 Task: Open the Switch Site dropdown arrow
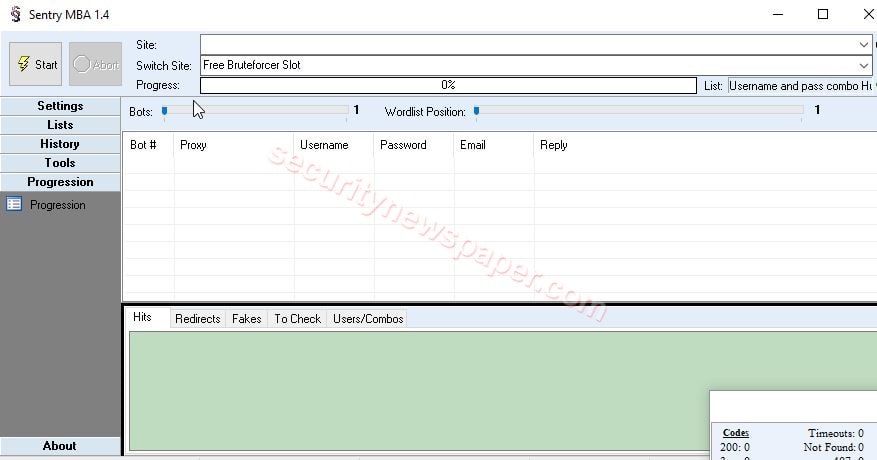(863, 65)
